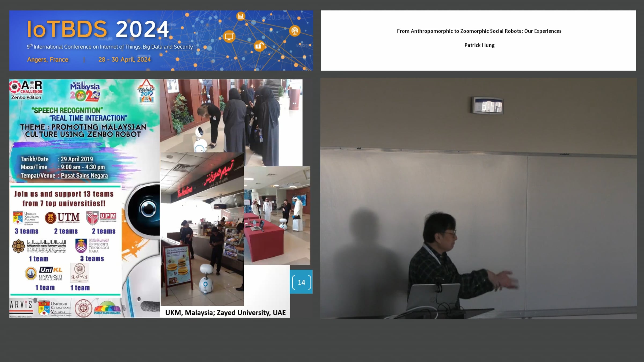644x362 pixels.
Task: Click the Pusat Sains Negara rainbow logo
Action: pos(107,308)
